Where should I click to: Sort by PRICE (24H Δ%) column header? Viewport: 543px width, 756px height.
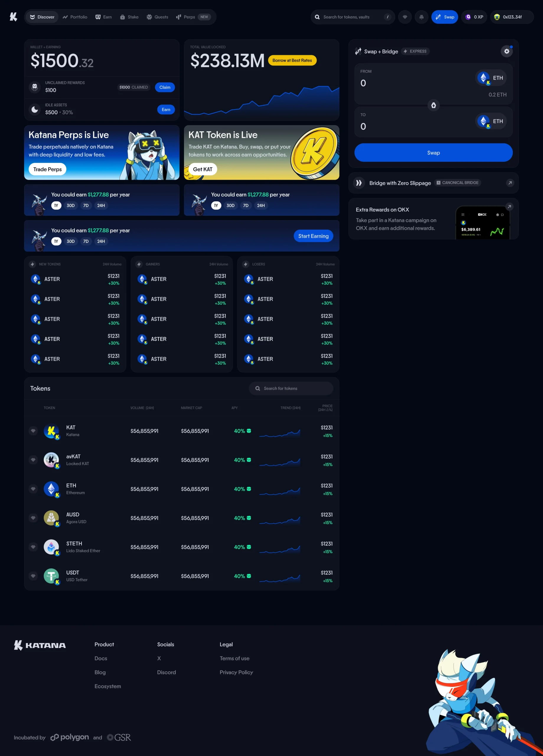click(325, 408)
